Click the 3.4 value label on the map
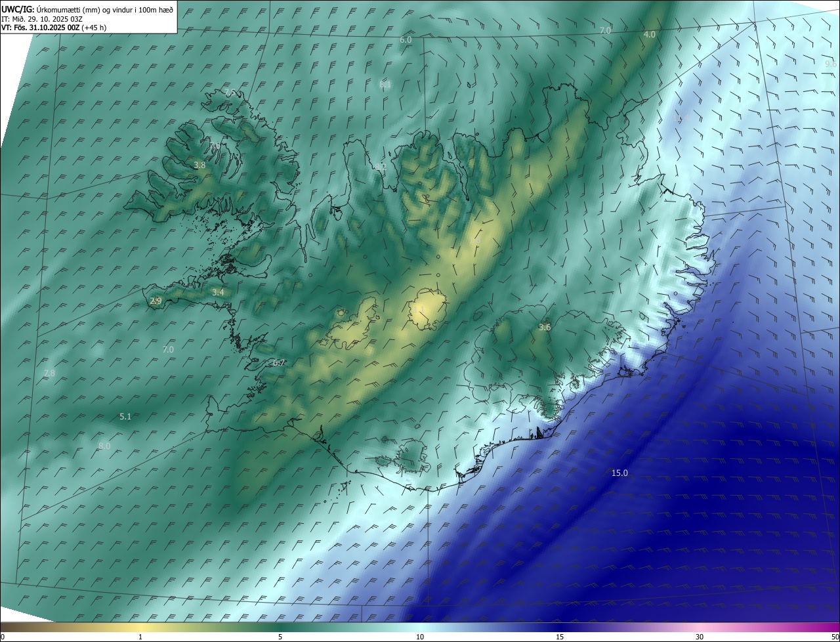 pos(218,293)
